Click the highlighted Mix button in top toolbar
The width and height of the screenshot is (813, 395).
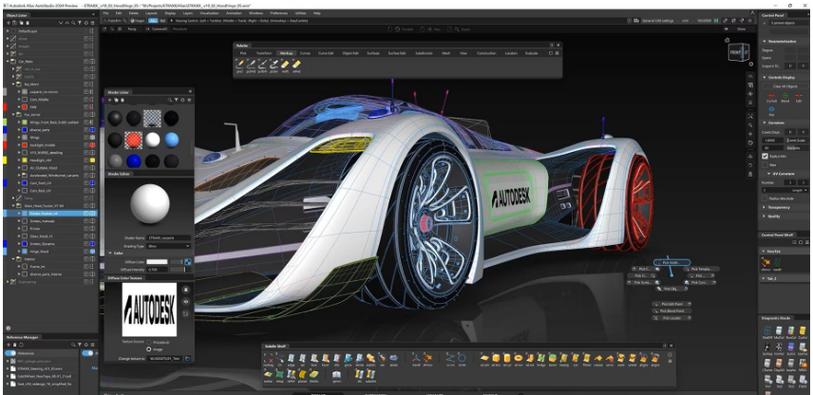click(153, 21)
